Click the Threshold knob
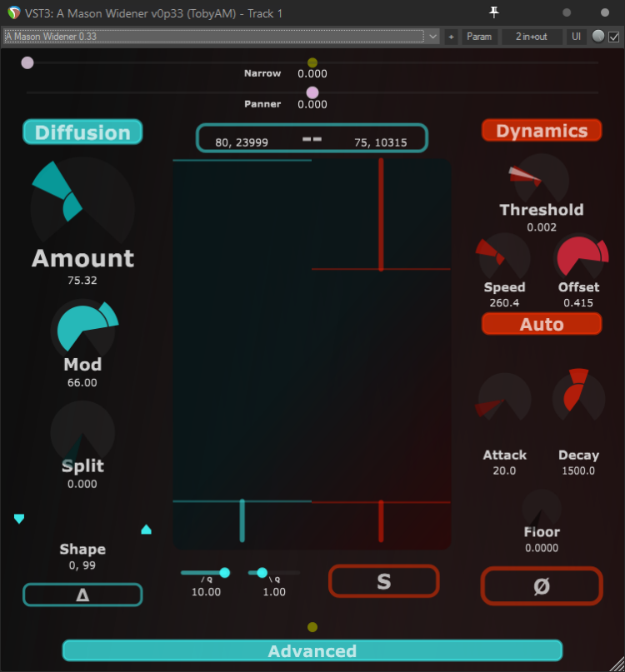 pos(542,179)
